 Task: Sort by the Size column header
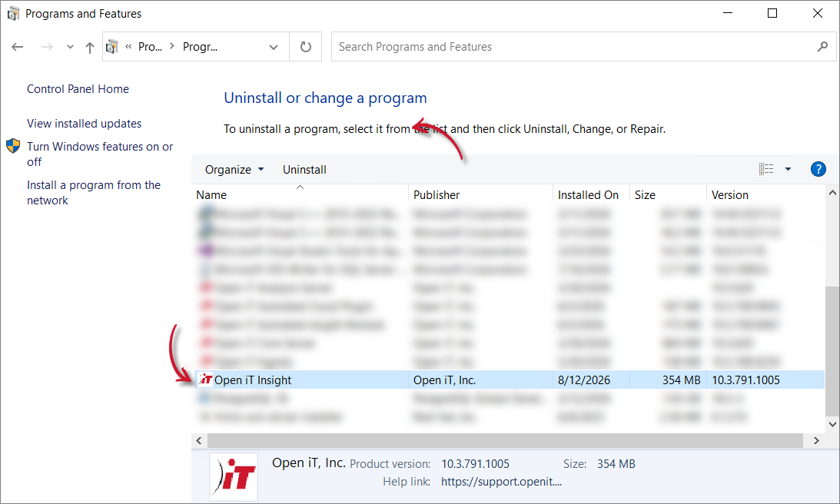(x=668, y=195)
